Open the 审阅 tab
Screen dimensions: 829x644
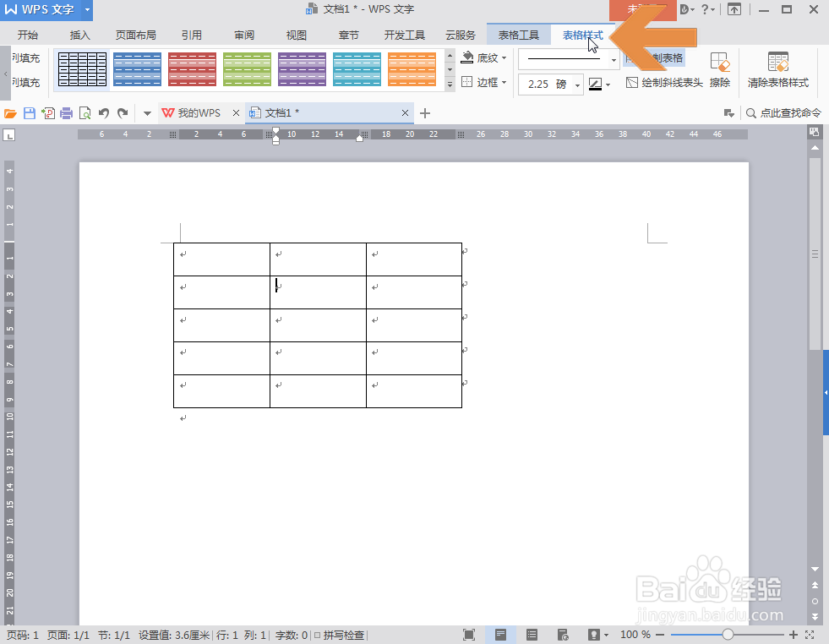tap(244, 35)
